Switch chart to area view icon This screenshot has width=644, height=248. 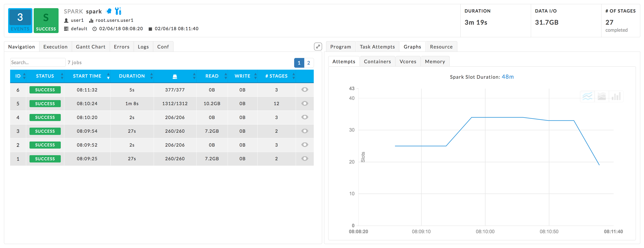(x=602, y=96)
